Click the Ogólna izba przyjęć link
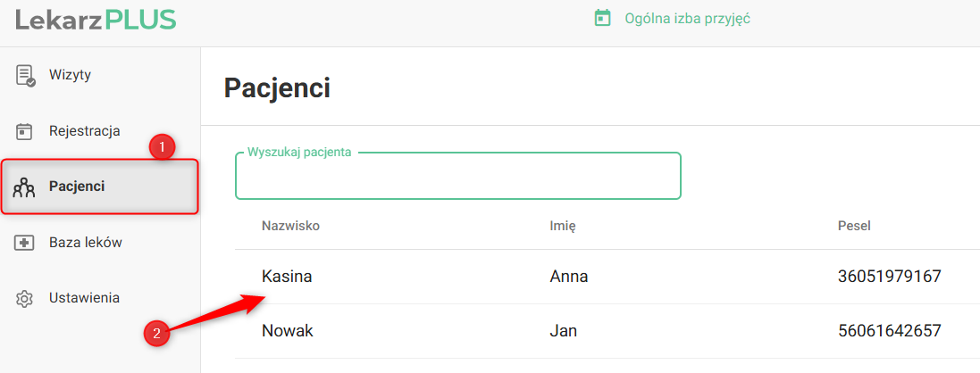980x373 pixels. (x=686, y=18)
